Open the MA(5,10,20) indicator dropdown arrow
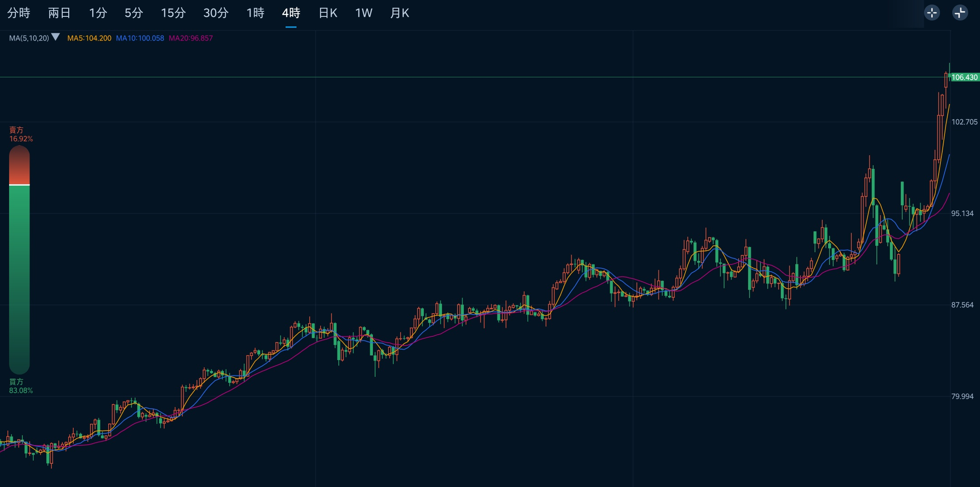The height and width of the screenshot is (487, 980). click(x=55, y=37)
